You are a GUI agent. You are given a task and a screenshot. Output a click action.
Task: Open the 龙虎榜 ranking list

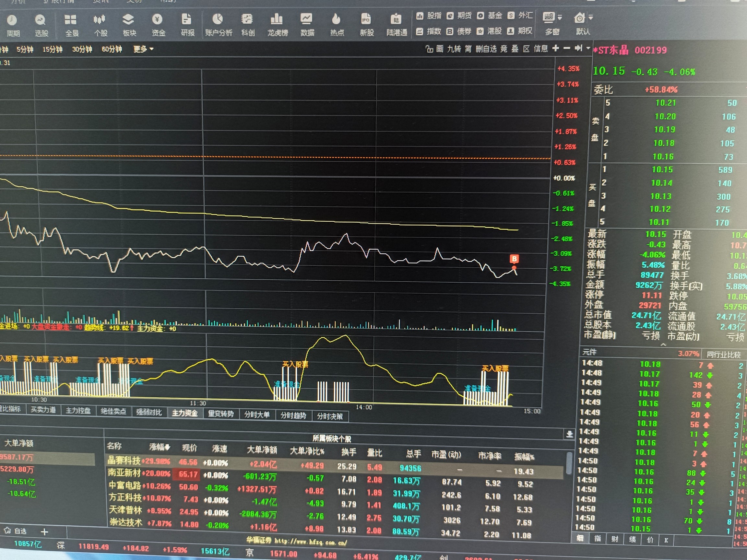tap(277, 25)
